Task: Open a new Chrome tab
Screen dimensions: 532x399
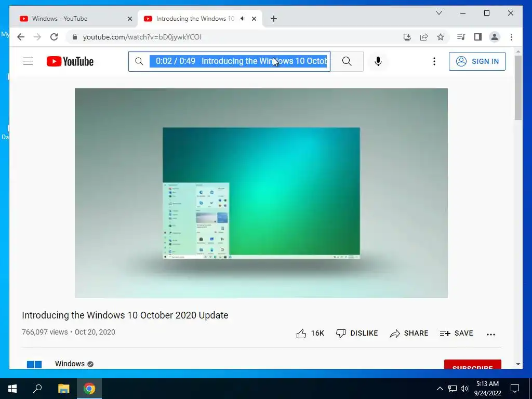Action: [274, 19]
